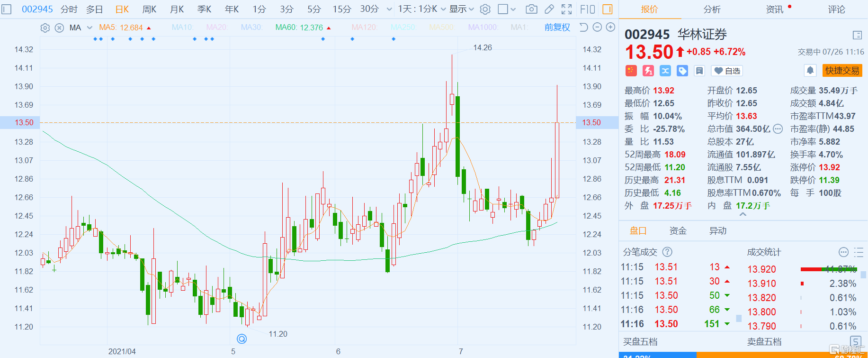The width and height of the screenshot is (868, 358).
Task: Click the scrollbar thumb in 成交统计 list
Action: click(x=863, y=275)
